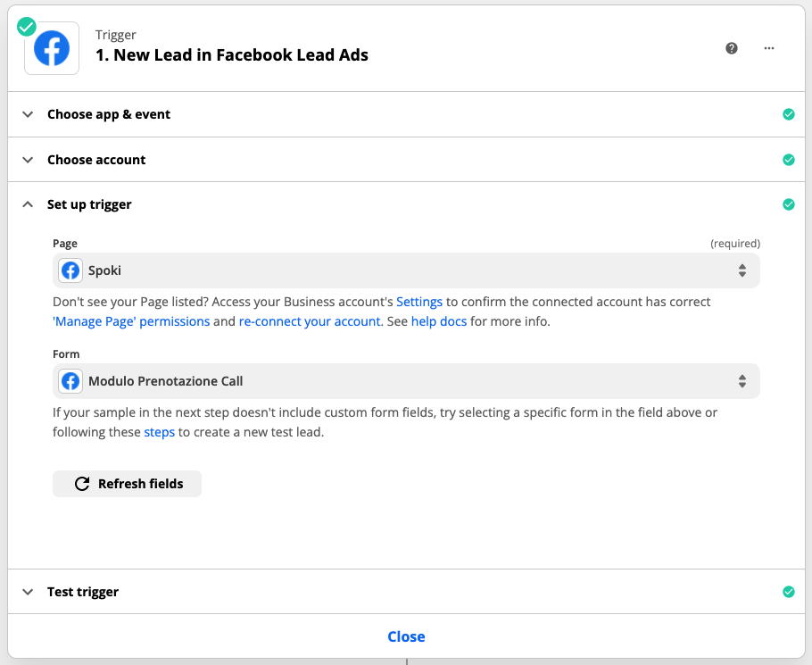Expand the Choose account section

(95, 160)
